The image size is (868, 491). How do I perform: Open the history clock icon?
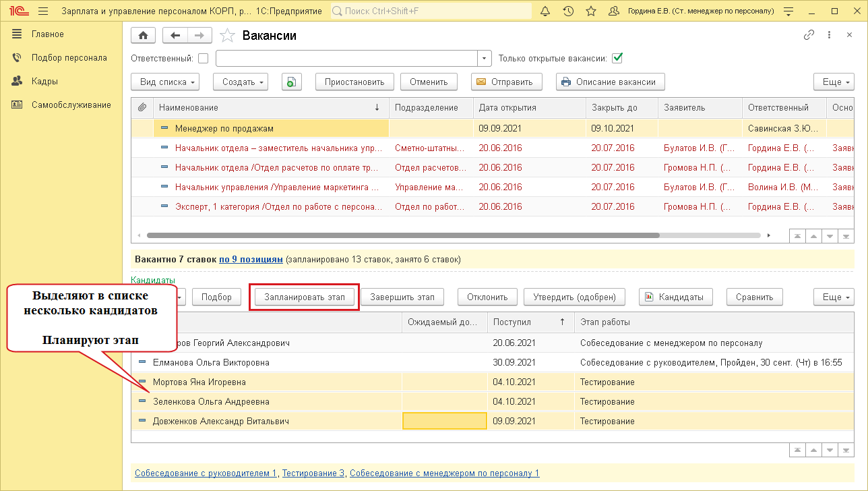tap(568, 11)
